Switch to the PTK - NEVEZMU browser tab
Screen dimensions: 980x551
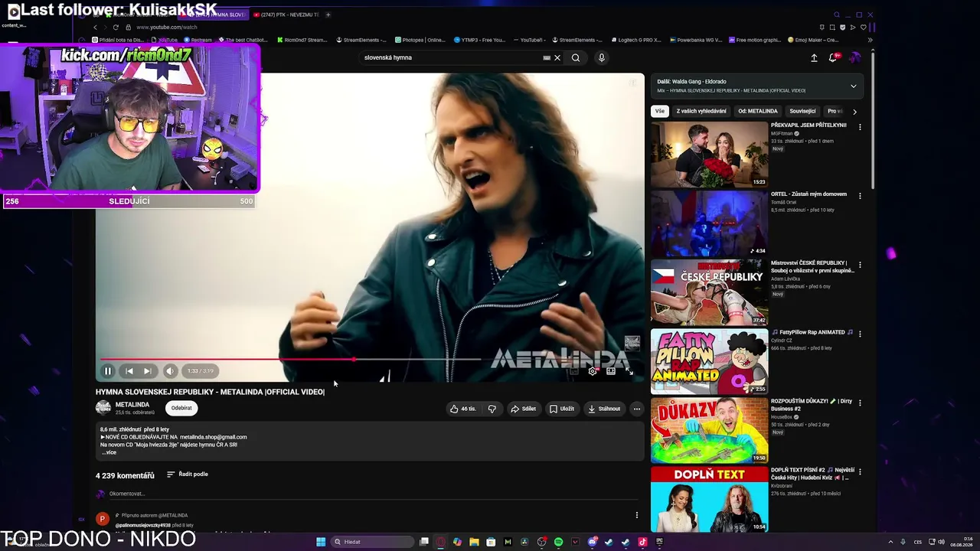point(286,15)
